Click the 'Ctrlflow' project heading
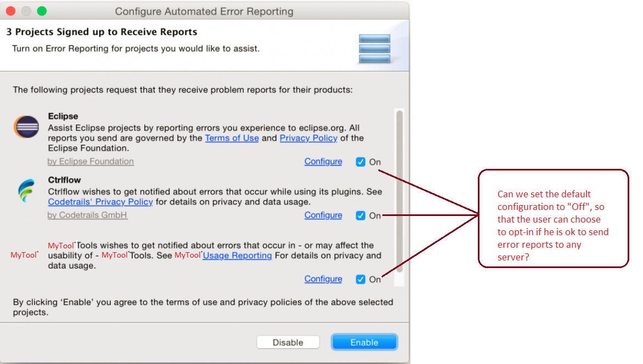The image size is (643, 364). click(64, 180)
